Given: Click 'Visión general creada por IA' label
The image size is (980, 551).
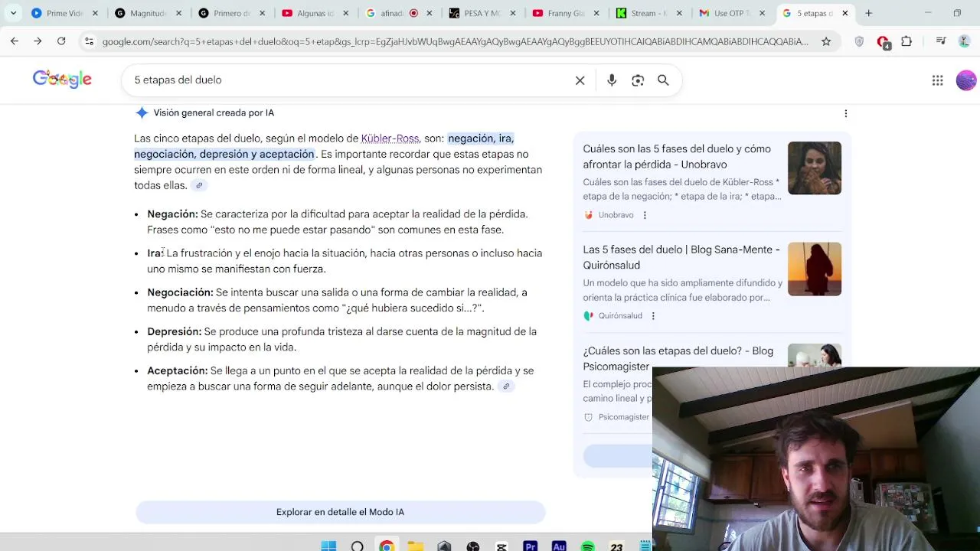Looking at the screenshot, I should (x=214, y=112).
